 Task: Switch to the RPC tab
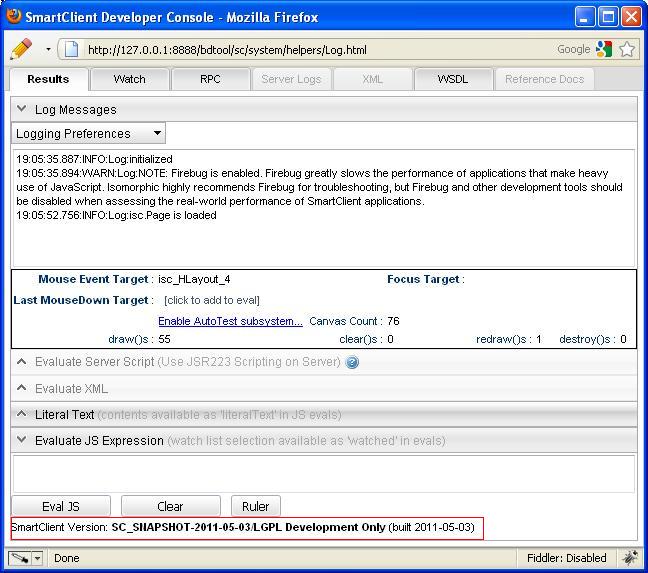tap(210, 79)
